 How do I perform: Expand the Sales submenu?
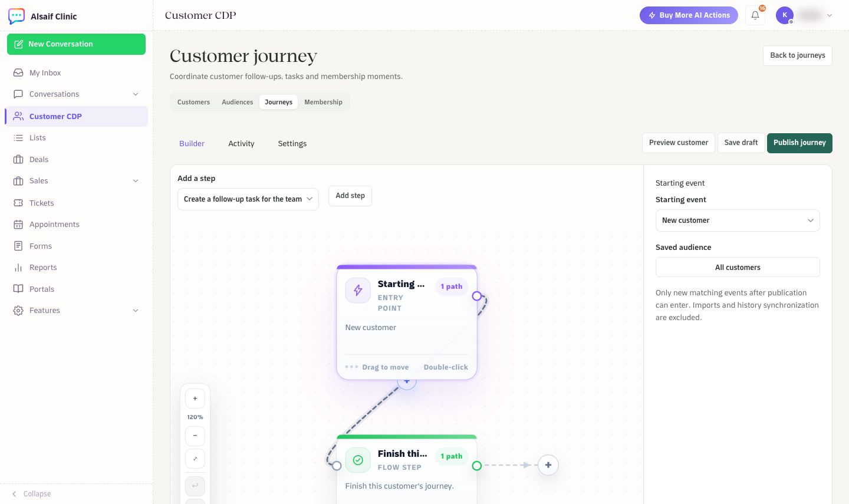point(136,181)
